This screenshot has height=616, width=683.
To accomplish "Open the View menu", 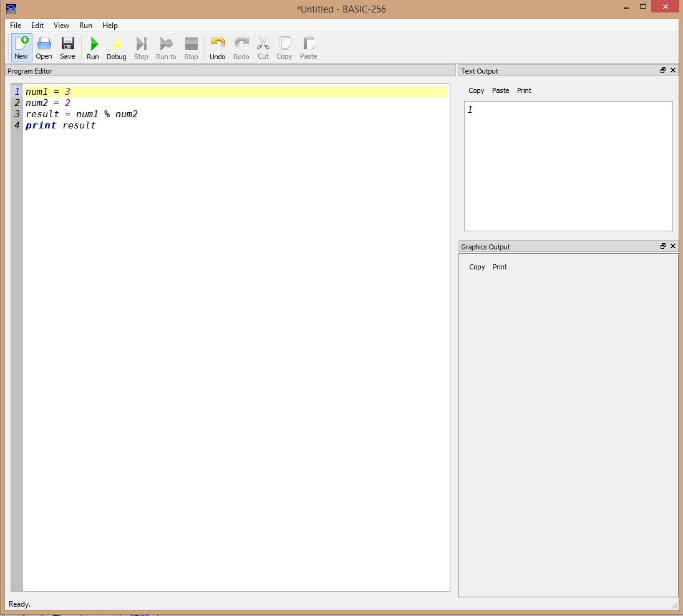I will 61,26.
